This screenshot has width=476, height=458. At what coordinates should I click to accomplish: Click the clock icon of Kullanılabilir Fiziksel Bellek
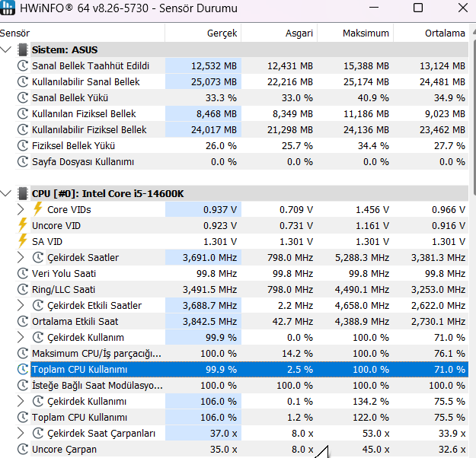click(23, 129)
